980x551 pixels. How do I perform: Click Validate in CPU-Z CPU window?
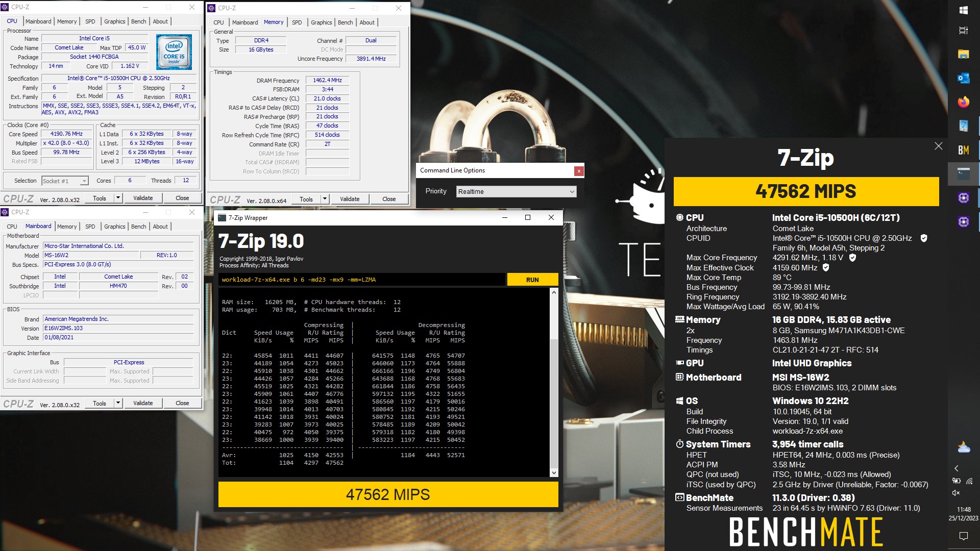143,198
